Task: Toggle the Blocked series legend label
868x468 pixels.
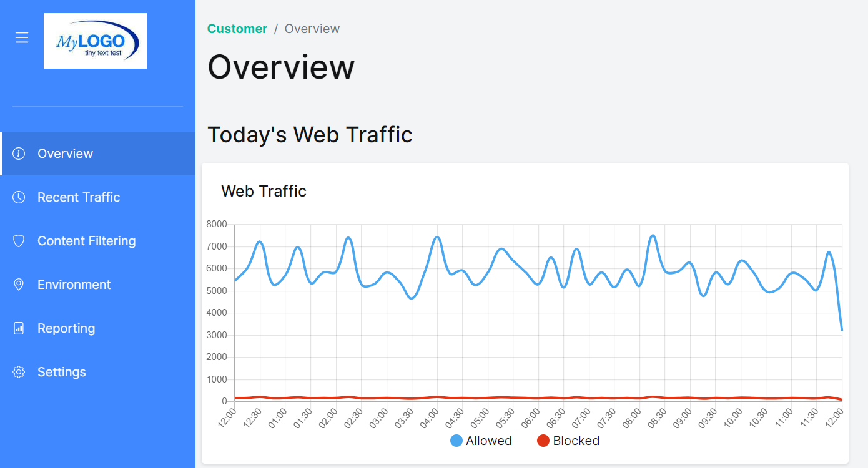Action: tap(576, 441)
